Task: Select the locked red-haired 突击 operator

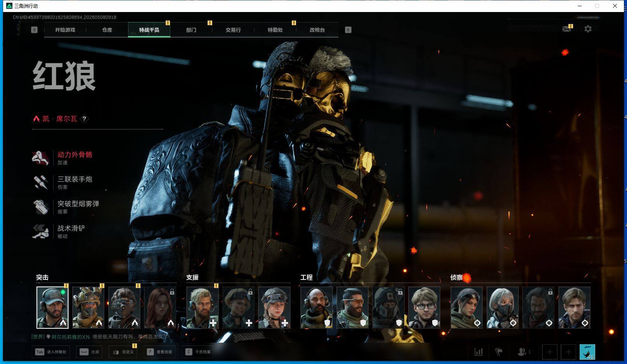Action: point(160,307)
